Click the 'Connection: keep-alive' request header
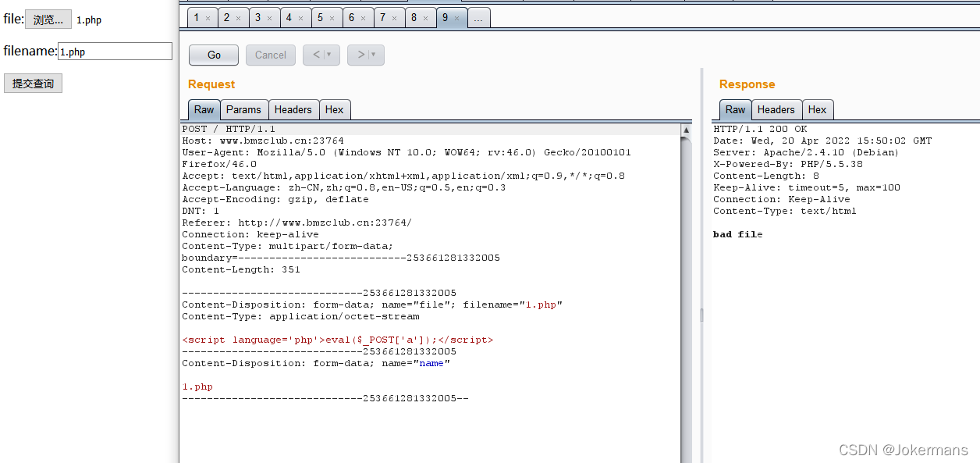The width and height of the screenshot is (980, 463). click(250, 234)
